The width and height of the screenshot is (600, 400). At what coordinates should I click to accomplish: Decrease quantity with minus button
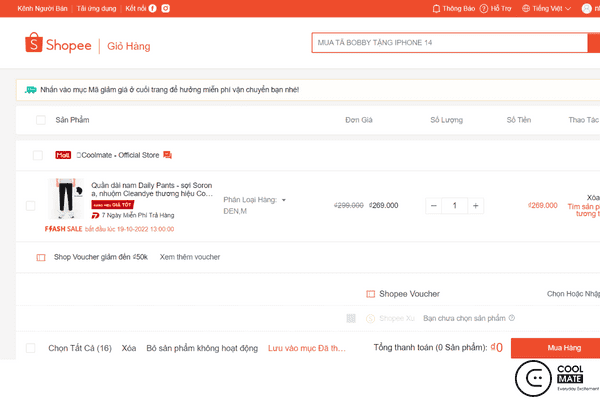click(x=435, y=206)
